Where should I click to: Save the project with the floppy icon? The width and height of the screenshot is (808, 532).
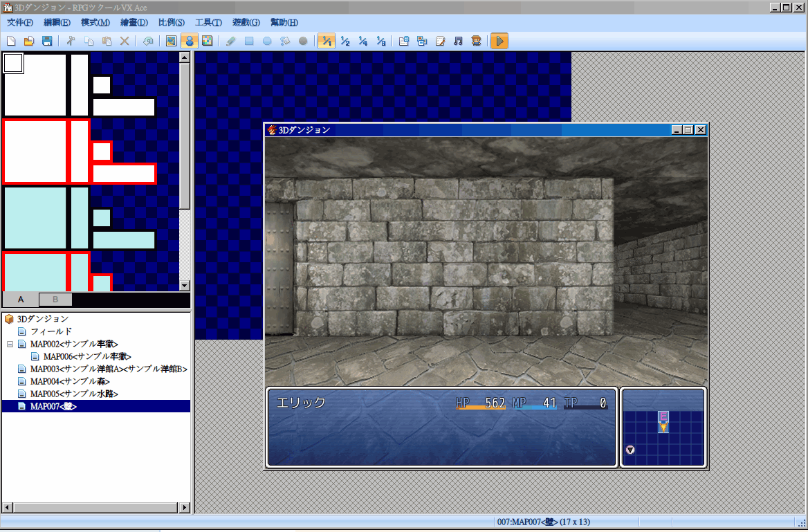point(47,42)
